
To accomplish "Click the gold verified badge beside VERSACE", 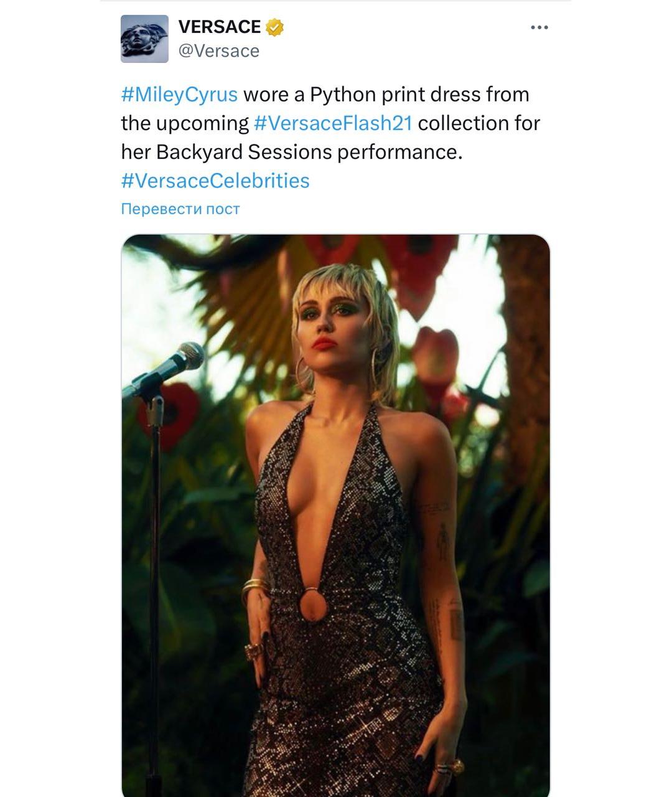I will point(275,27).
